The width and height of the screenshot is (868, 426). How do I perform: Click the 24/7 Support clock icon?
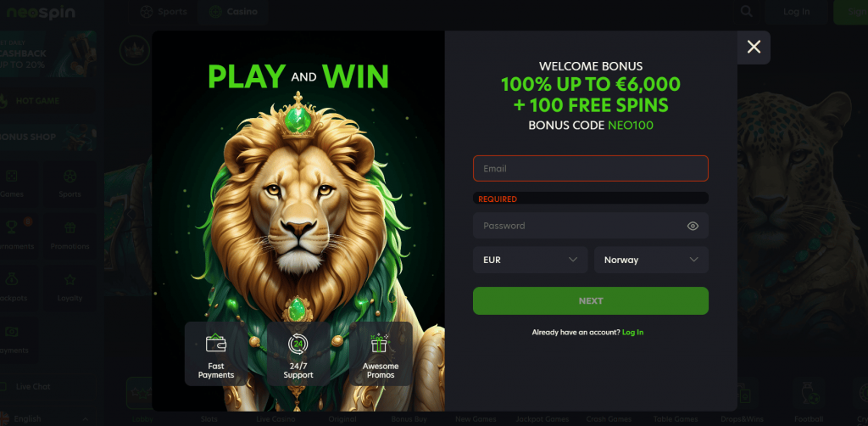point(298,344)
